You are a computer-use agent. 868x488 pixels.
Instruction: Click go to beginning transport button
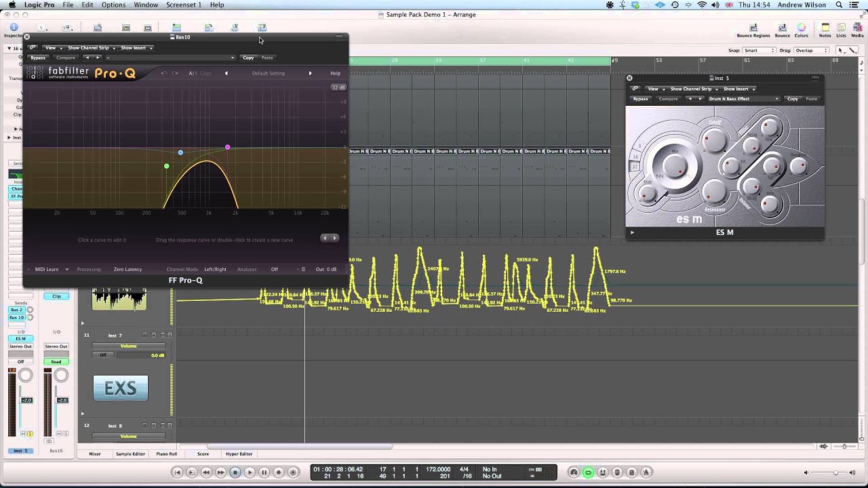(177, 472)
